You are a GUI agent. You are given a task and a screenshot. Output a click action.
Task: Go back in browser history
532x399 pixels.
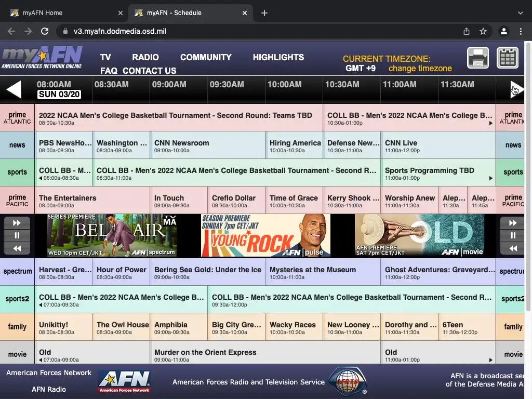[x=11, y=31]
